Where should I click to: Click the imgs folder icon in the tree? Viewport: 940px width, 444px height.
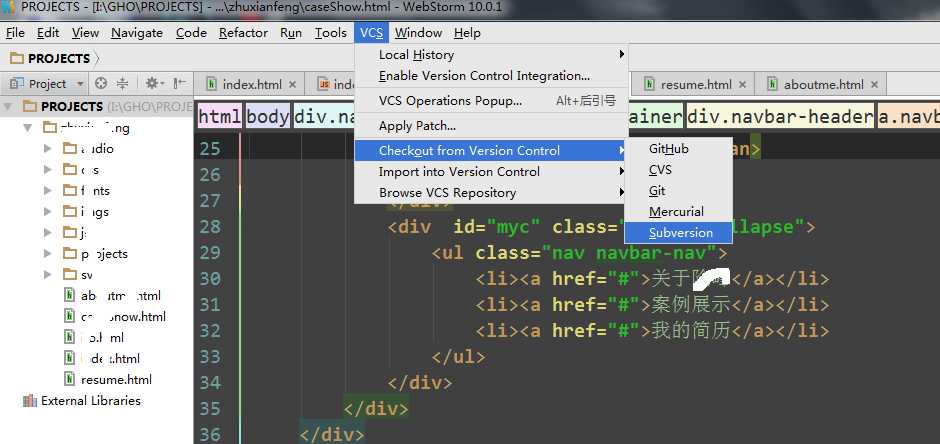[x=70, y=212]
